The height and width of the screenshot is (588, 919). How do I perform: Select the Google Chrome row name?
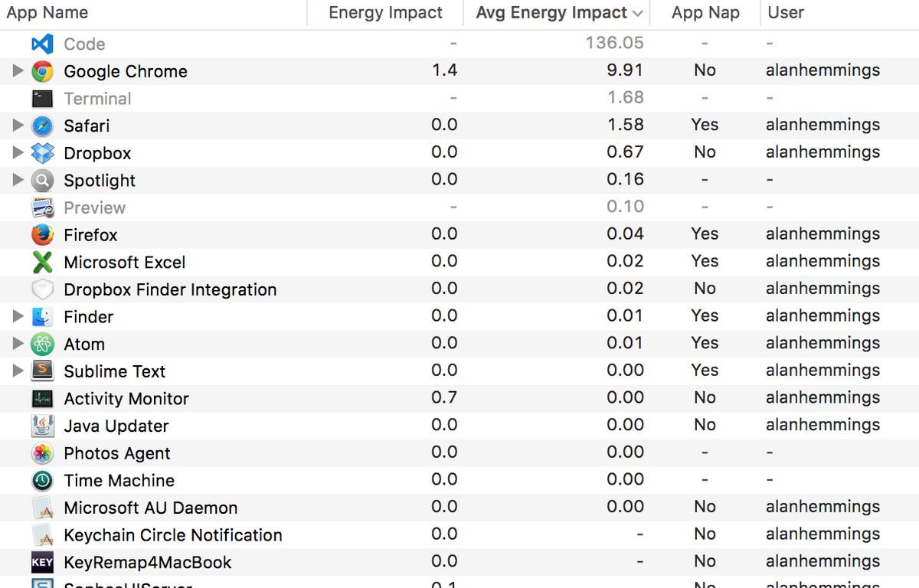pyautogui.click(x=126, y=71)
